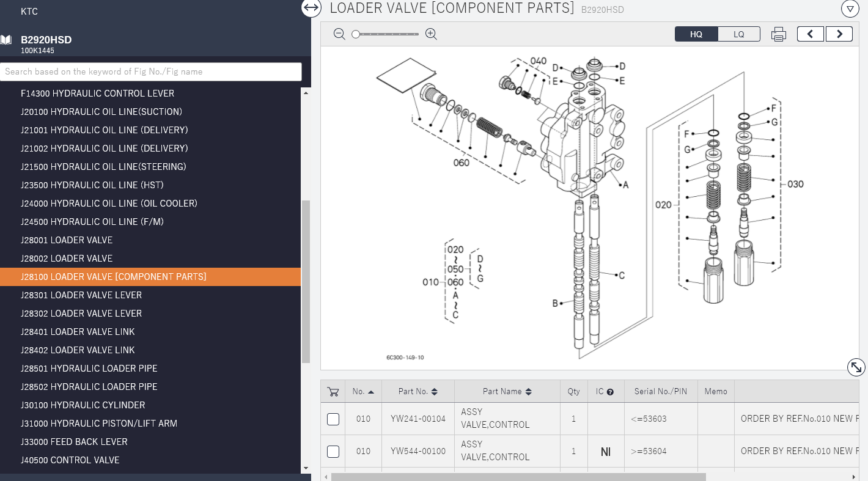The image size is (868, 481).
Task: Open J21001 HYDRAULIC OIL LINE (DELIVERY)
Action: tap(150, 130)
